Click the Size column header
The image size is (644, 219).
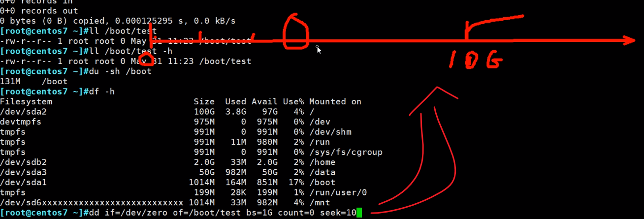pos(204,101)
